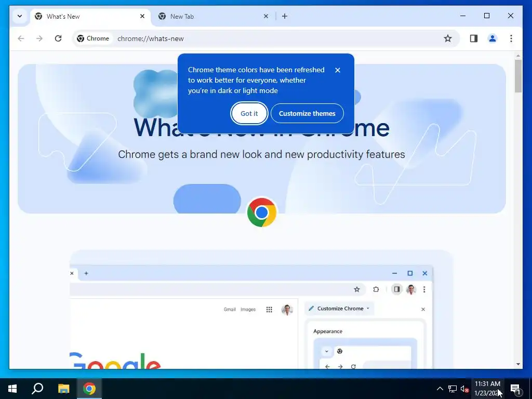Click the Images link in preview
The height and width of the screenshot is (399, 532).
pos(248,310)
